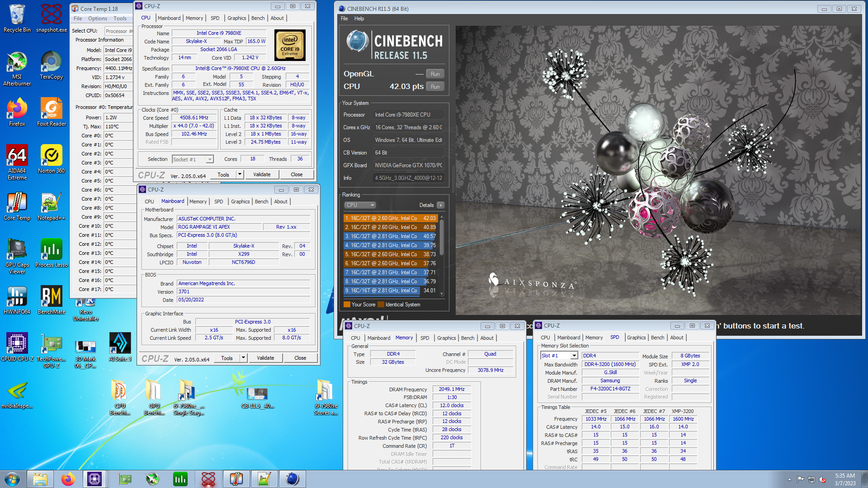Screen dimensions: 868x488
Task: Open the i9-7980xe Scores folder
Action: coord(325,398)
